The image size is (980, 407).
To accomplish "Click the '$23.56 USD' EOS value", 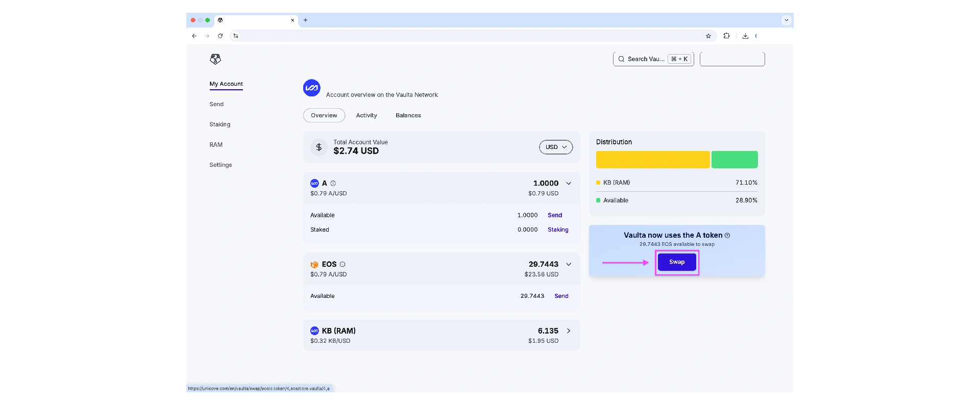I will 542,274.
